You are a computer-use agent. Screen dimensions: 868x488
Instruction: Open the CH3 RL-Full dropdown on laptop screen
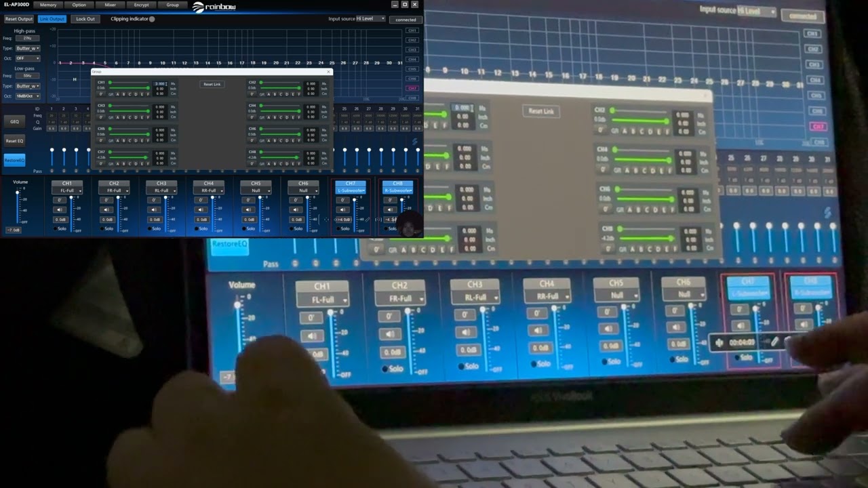[475, 298]
